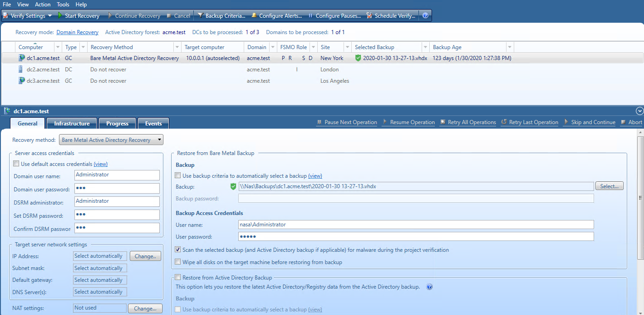Check Use backup criteria under Bare Metal Backup

[178, 175]
